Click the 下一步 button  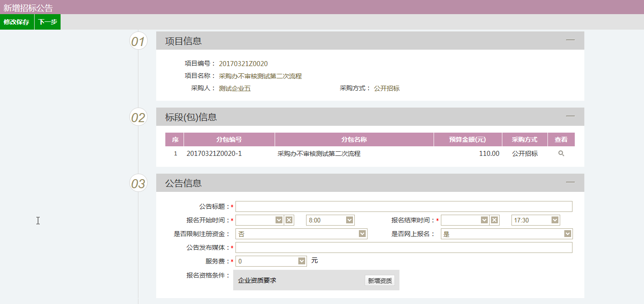coord(47,22)
